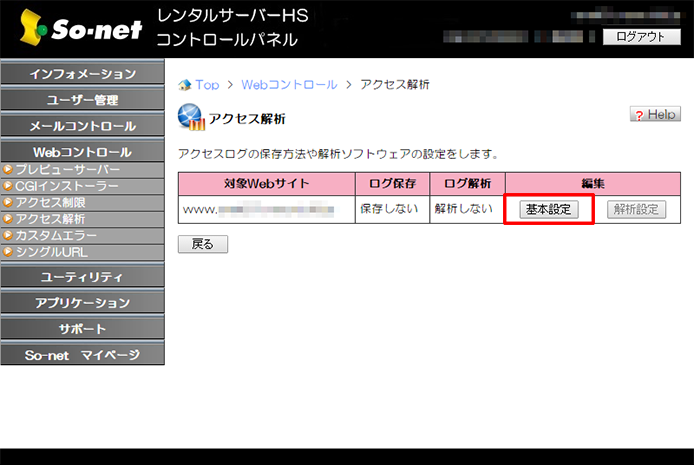
Task: Click the 戻る button
Action: (x=202, y=244)
